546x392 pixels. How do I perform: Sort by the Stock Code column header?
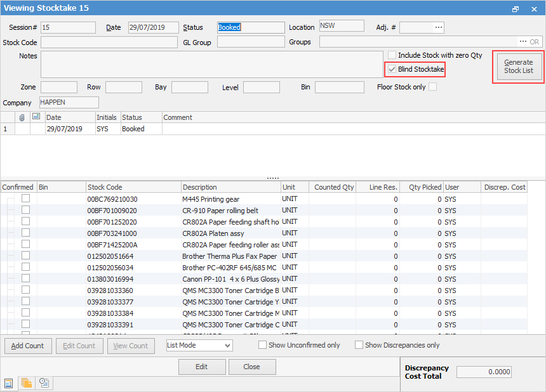click(x=133, y=187)
